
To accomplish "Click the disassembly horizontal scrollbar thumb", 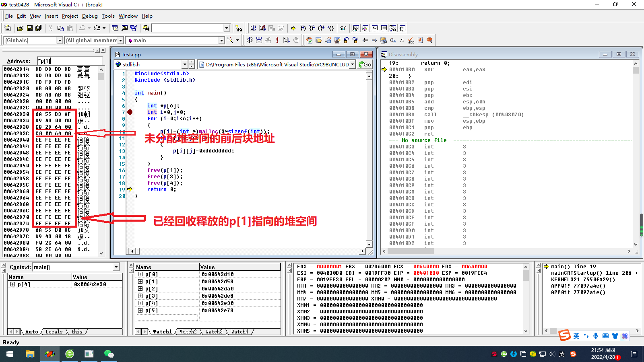I will tap(411, 251).
